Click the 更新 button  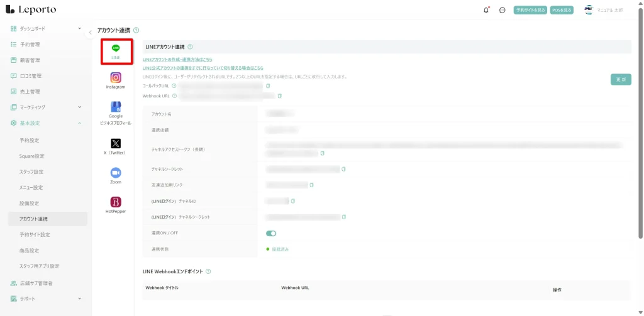[620, 80]
